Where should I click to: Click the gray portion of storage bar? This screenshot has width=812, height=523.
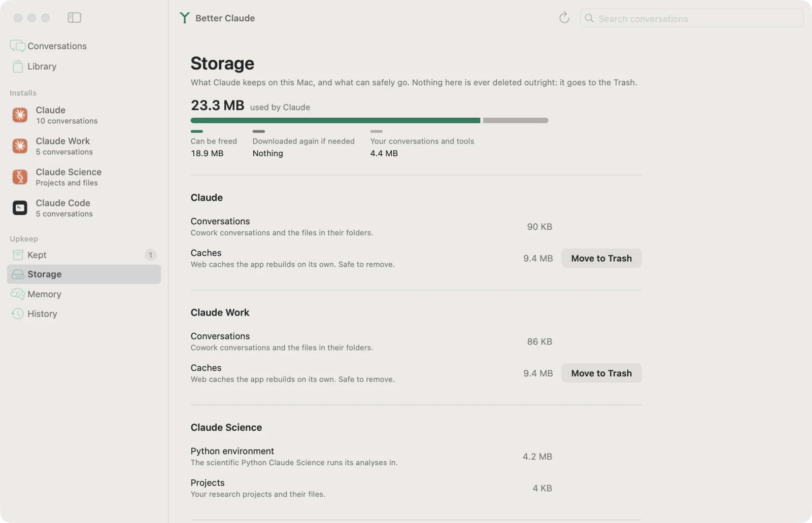click(516, 121)
